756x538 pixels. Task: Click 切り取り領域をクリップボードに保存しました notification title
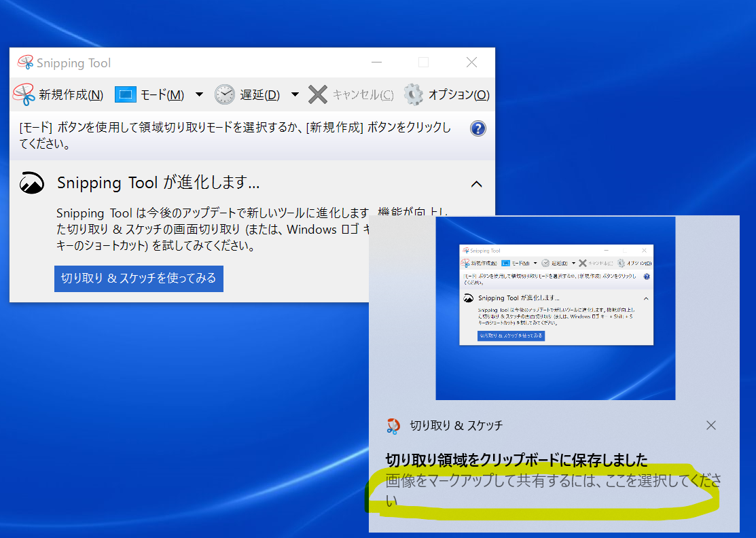click(516, 460)
